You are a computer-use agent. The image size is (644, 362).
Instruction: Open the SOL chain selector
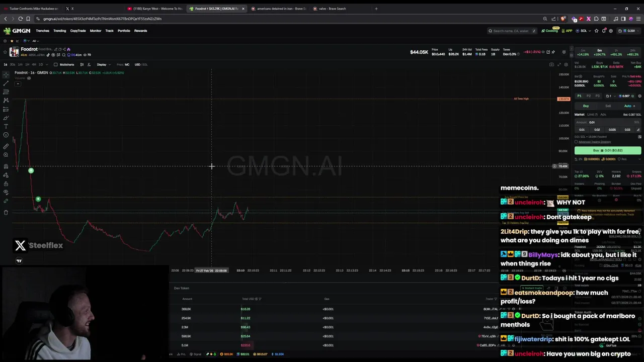click(x=584, y=31)
